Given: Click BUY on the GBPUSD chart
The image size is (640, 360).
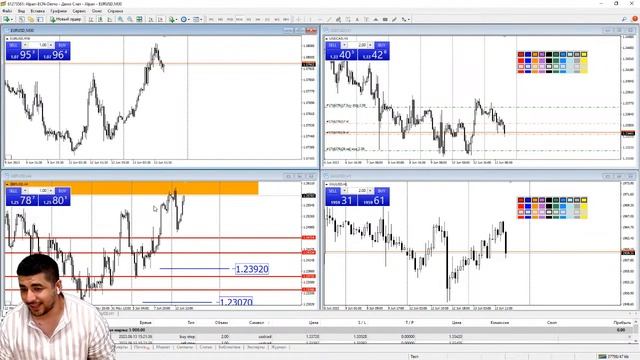Looking at the screenshot, I should [62, 191].
